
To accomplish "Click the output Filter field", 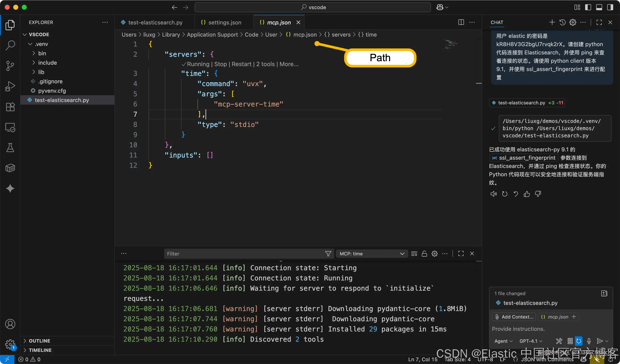I will pyautogui.click(x=249, y=254).
